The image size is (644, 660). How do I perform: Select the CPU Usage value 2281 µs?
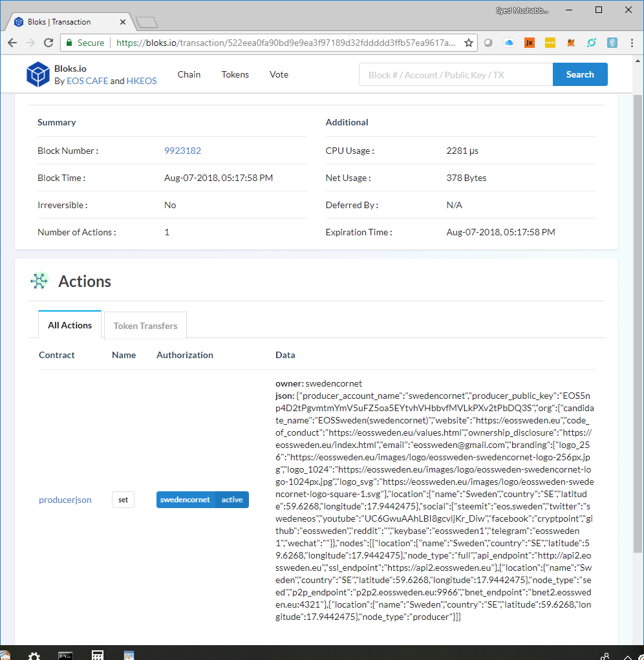coord(462,151)
